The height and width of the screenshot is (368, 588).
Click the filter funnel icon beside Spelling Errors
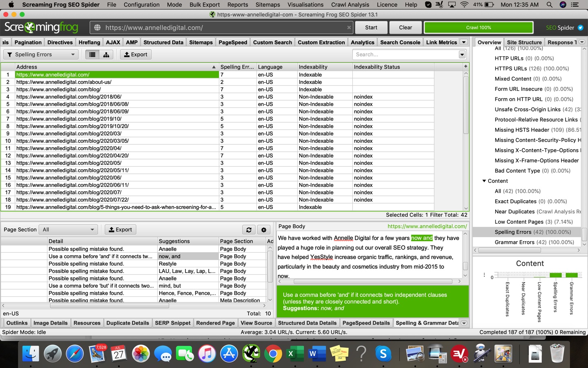pos(10,54)
